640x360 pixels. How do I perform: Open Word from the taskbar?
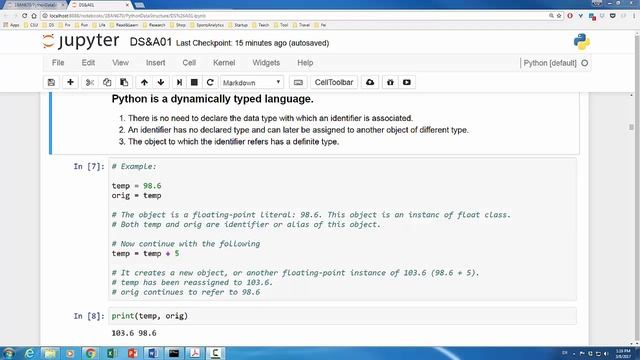[153, 353]
